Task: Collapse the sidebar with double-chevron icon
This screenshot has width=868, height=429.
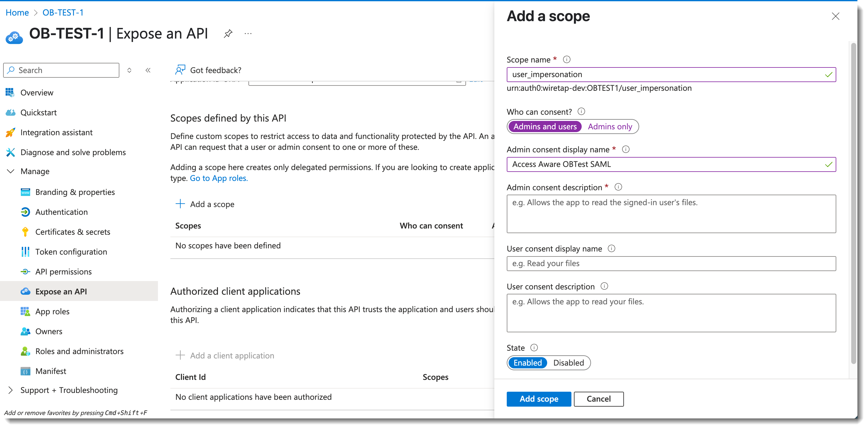Action: tap(148, 70)
